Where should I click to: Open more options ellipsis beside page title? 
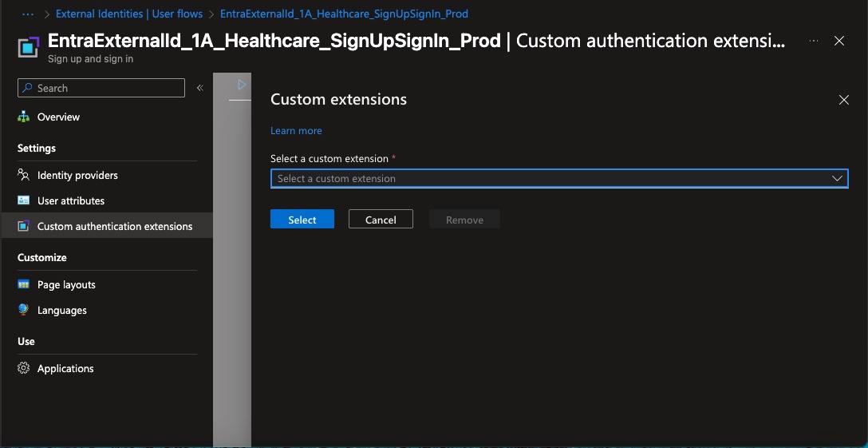(x=813, y=41)
